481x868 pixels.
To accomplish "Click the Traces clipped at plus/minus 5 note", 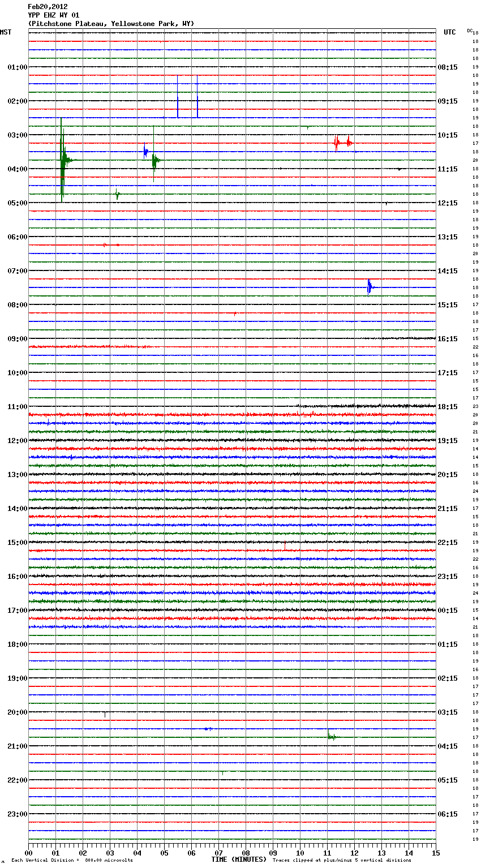I will click(342, 861).
